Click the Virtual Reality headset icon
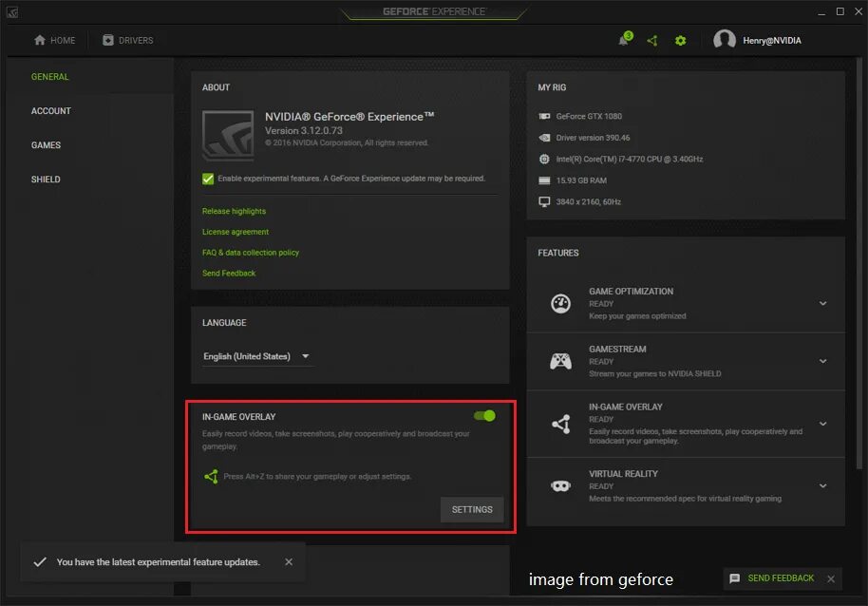This screenshot has width=868, height=606. [x=558, y=486]
